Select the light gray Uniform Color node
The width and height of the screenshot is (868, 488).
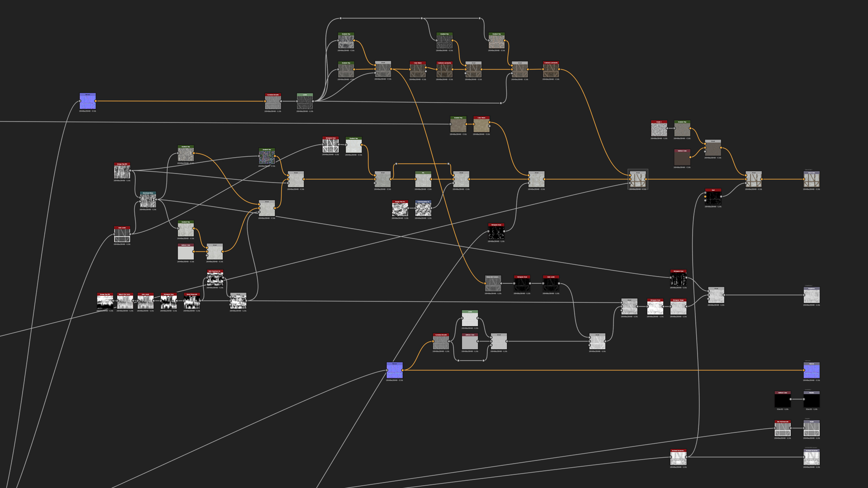click(186, 253)
